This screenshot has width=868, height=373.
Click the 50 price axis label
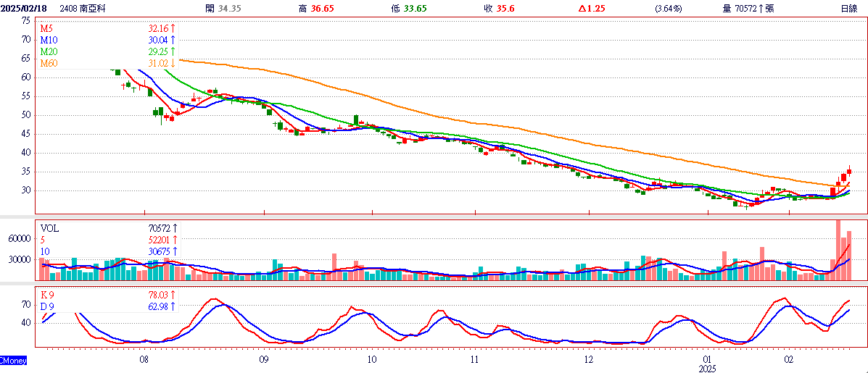[x=26, y=115]
